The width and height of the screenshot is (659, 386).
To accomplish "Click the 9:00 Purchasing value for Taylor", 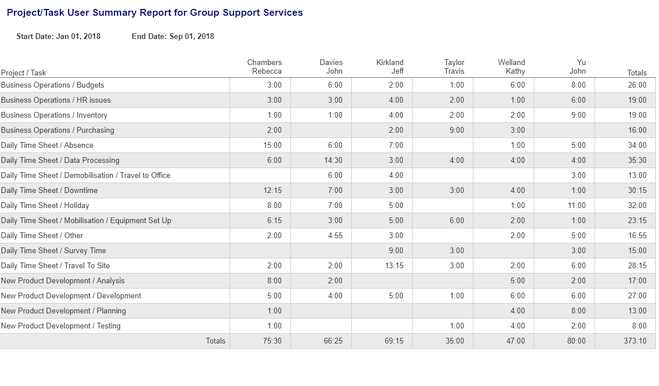I will 457,130.
